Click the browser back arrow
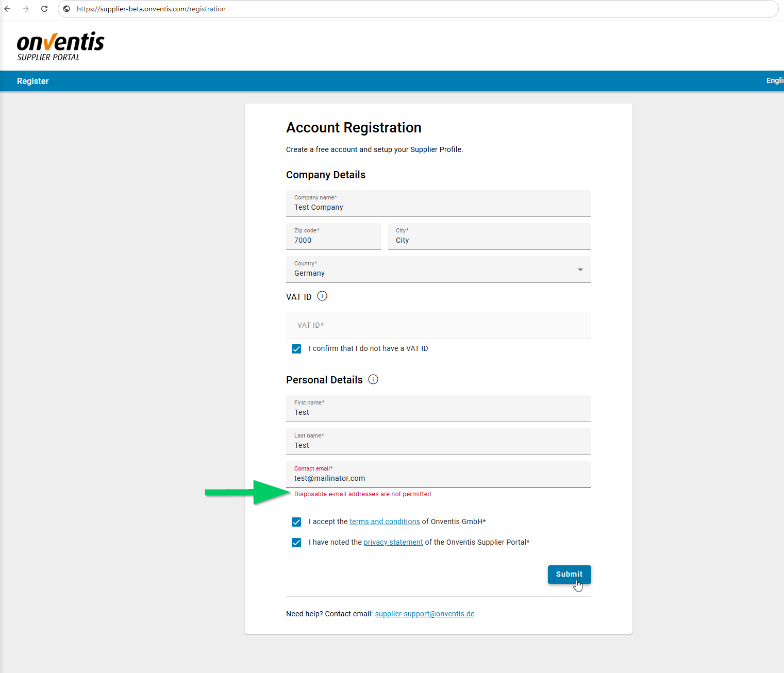Viewport: 784px width, 673px height. (7, 9)
